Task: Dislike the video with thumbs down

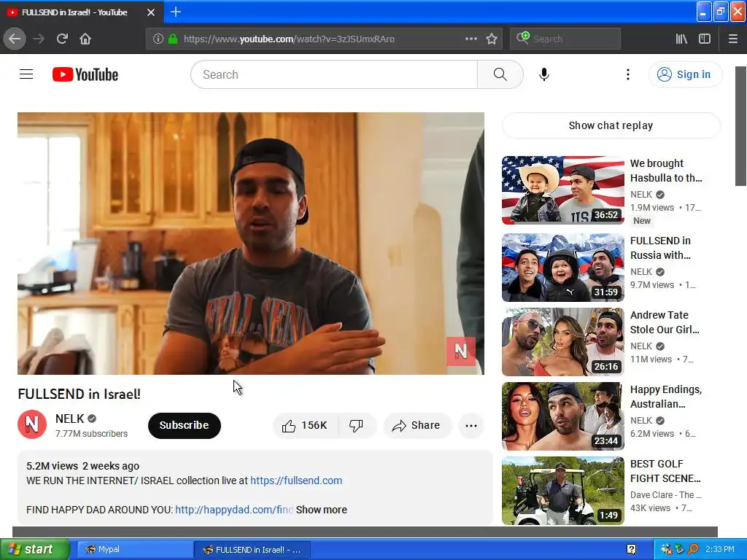Action: click(356, 425)
